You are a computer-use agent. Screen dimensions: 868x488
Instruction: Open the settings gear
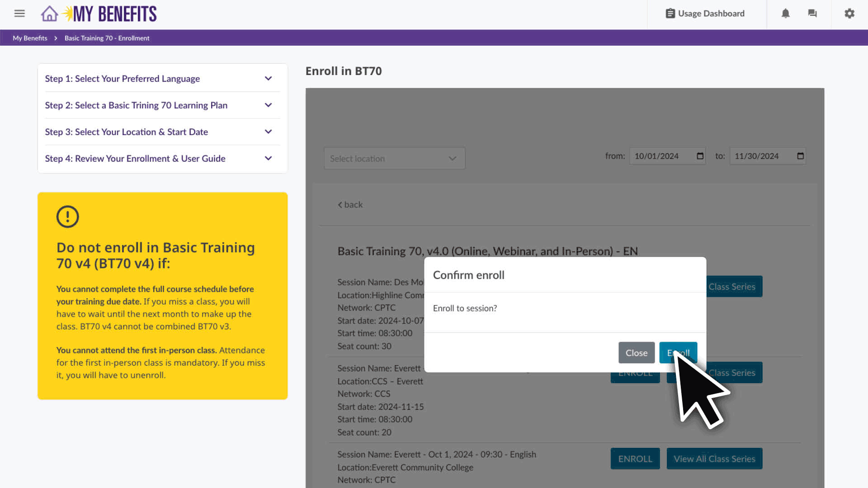click(x=849, y=14)
